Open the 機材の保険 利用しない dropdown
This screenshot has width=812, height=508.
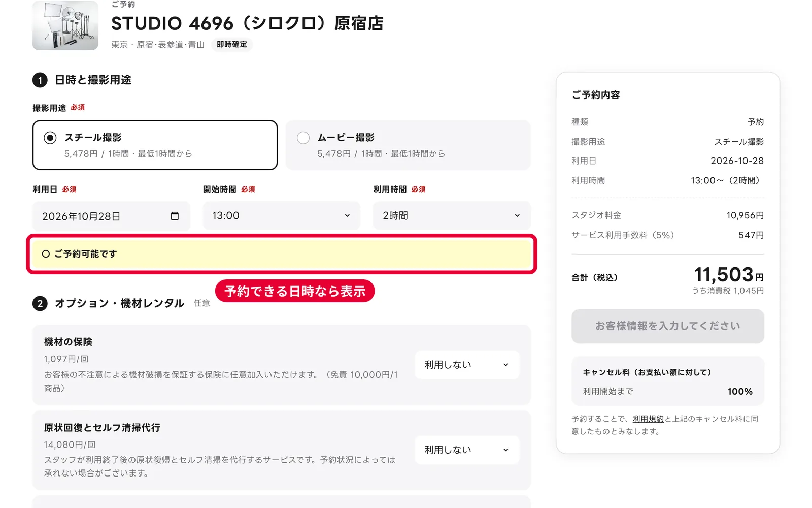click(x=467, y=365)
